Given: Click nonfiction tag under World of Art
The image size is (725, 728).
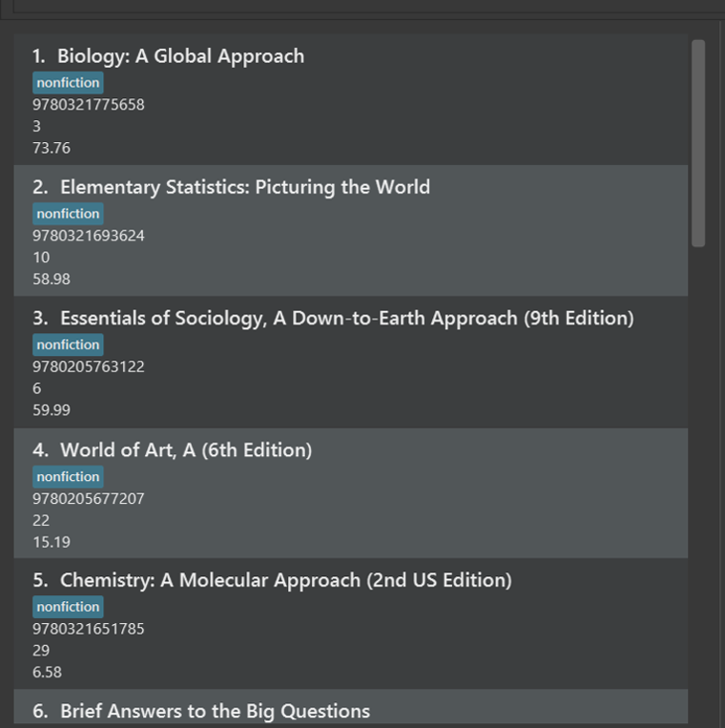Looking at the screenshot, I should point(68,476).
